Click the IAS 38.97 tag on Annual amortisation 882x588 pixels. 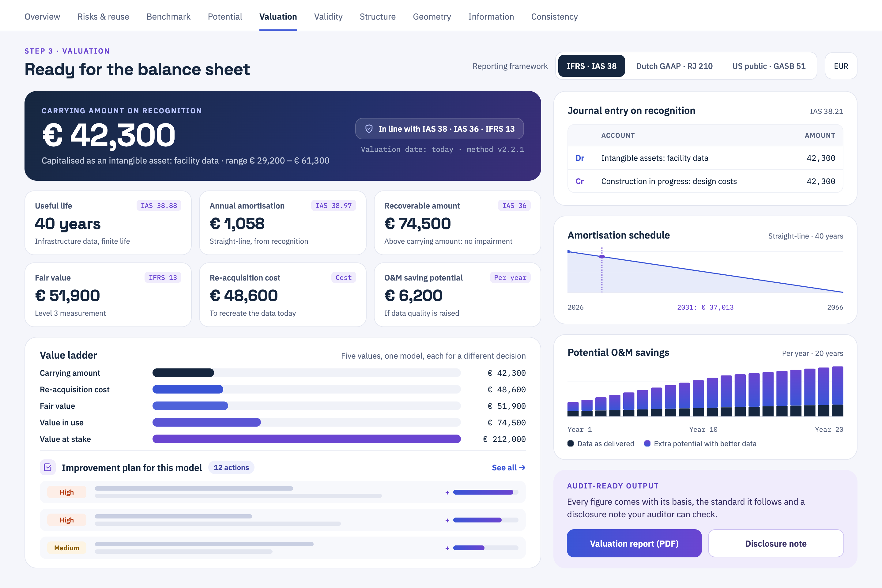click(334, 205)
